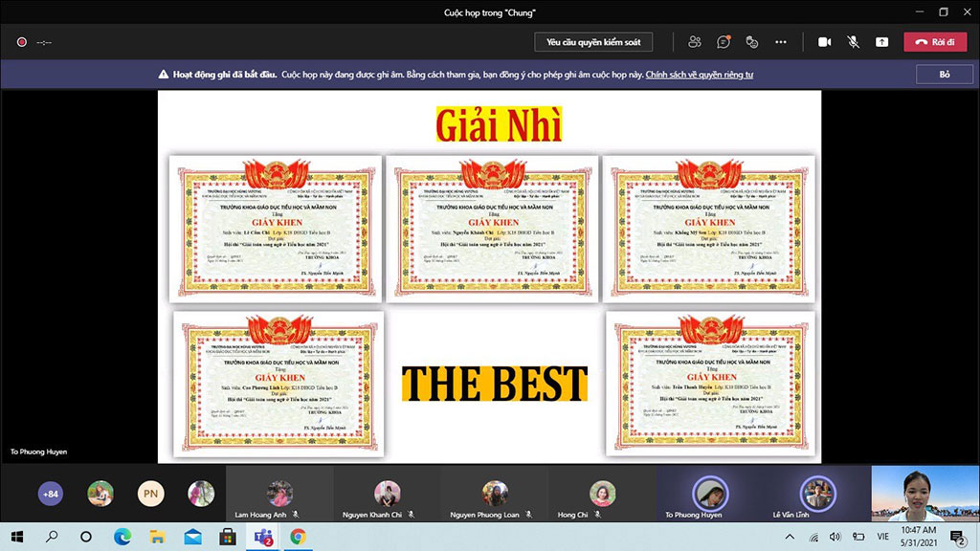Click the Giải Nhì heading on shared slide
The width and height of the screenshot is (980, 551).
click(499, 124)
